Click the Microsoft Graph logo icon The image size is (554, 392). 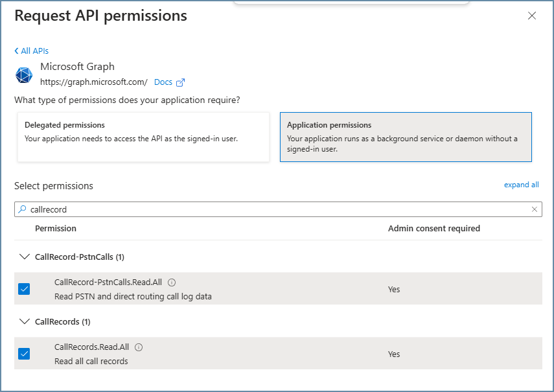(24, 75)
